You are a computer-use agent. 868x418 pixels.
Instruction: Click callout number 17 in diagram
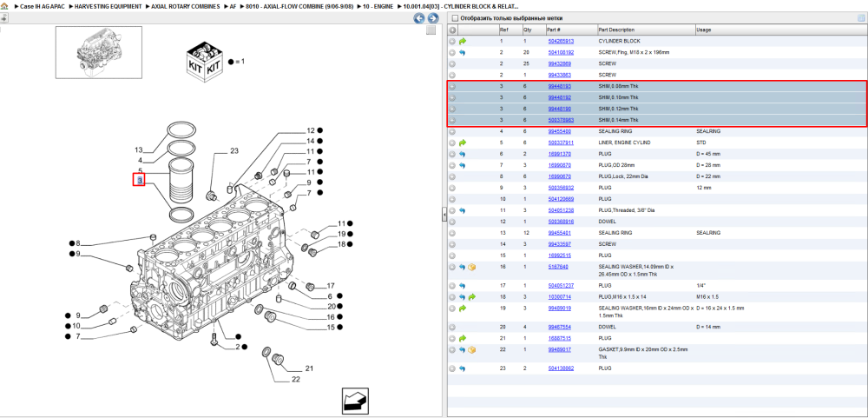click(x=331, y=286)
